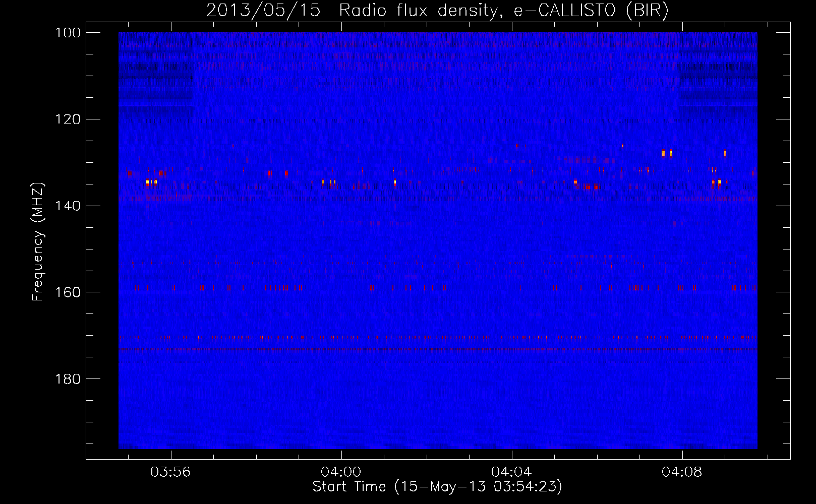Click the 100 frequency tick label
The width and height of the screenshot is (816, 504).
(67, 33)
